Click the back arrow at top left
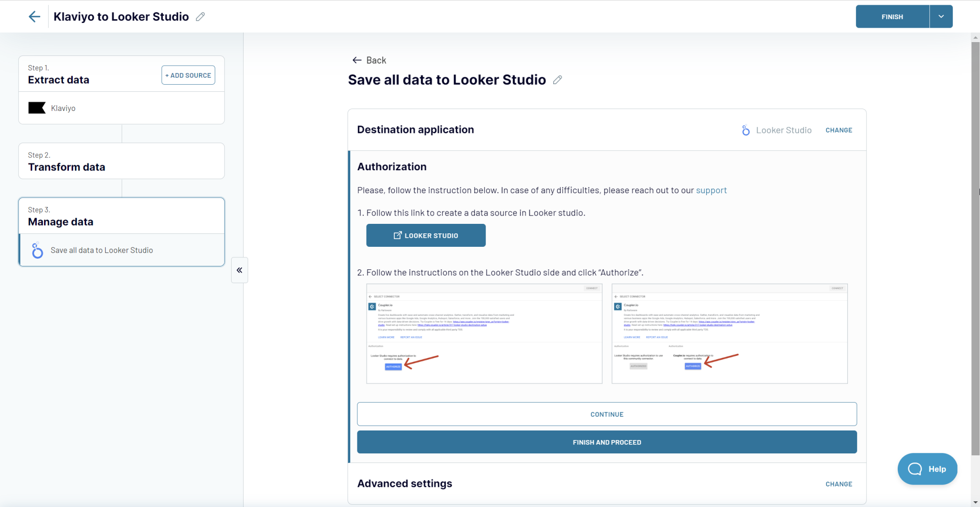The width and height of the screenshot is (980, 507). click(34, 16)
